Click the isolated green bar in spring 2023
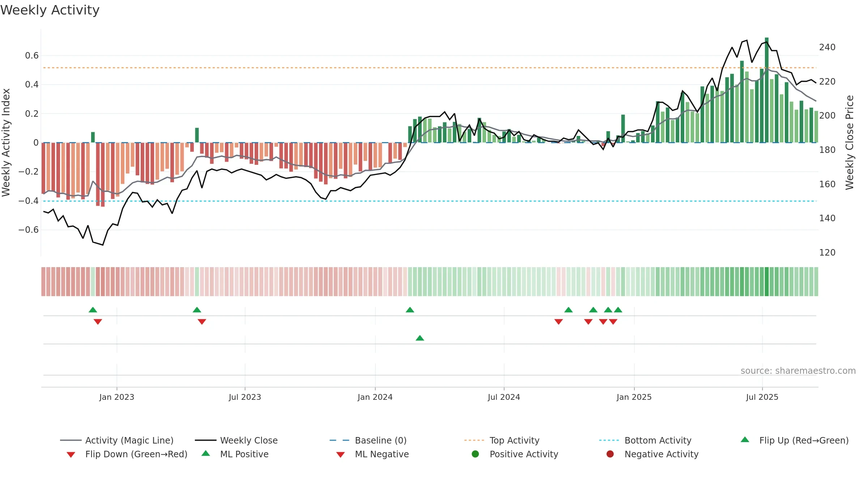 coord(197,135)
